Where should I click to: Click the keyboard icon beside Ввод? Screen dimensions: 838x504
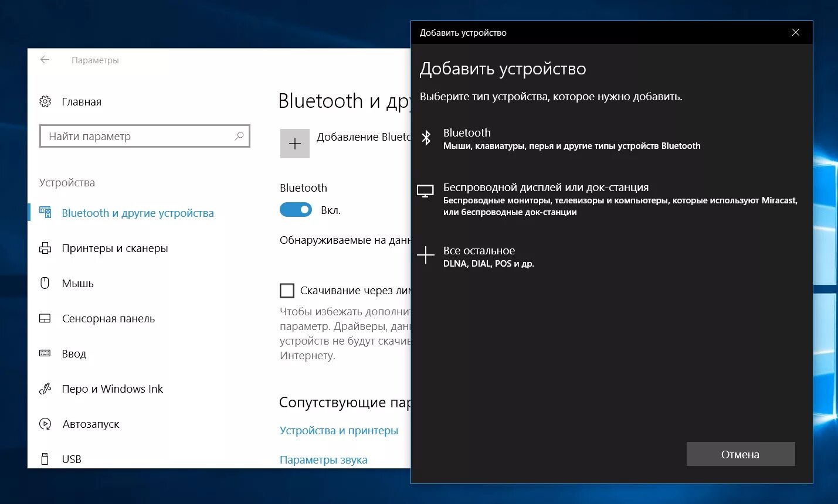click(x=45, y=353)
